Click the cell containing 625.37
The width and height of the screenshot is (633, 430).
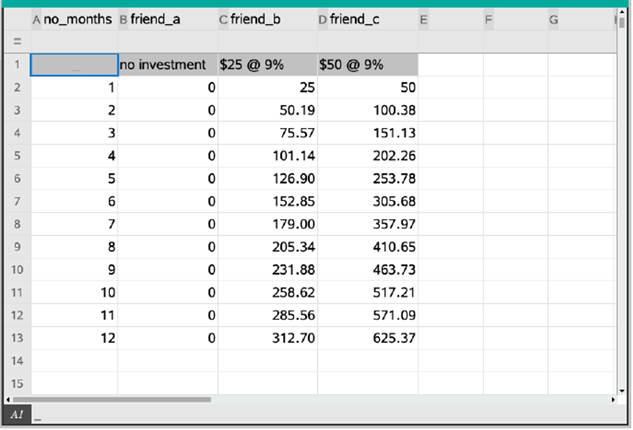367,338
